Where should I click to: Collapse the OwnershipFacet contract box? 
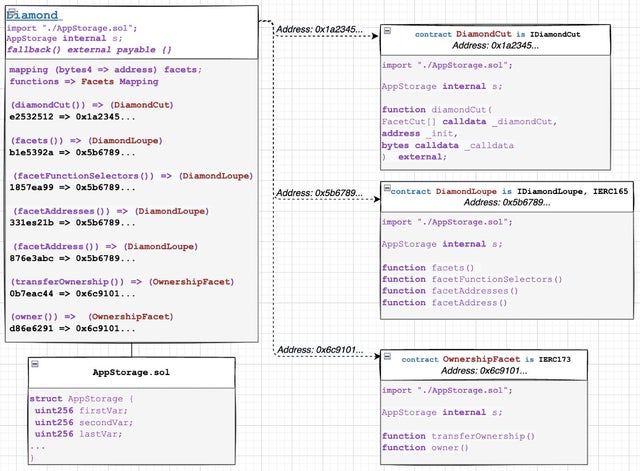tap(387, 358)
